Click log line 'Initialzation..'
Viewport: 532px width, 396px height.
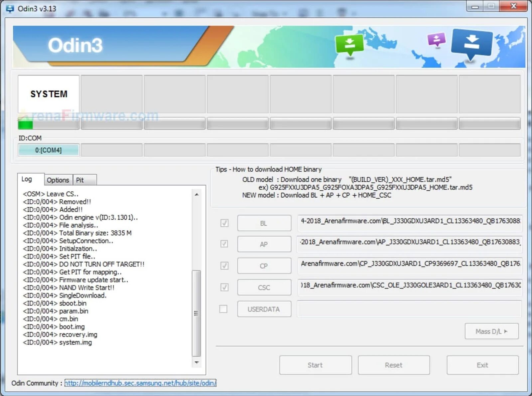coord(60,249)
